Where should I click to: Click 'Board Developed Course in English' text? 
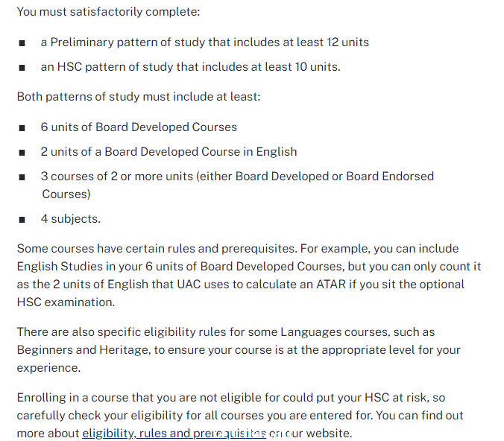click(x=201, y=152)
